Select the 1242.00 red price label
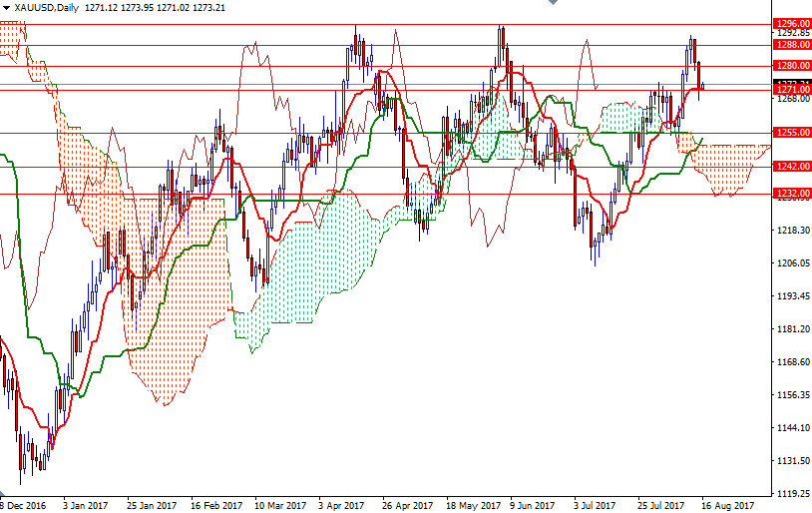Screen dimensions: 812x513 [791, 167]
